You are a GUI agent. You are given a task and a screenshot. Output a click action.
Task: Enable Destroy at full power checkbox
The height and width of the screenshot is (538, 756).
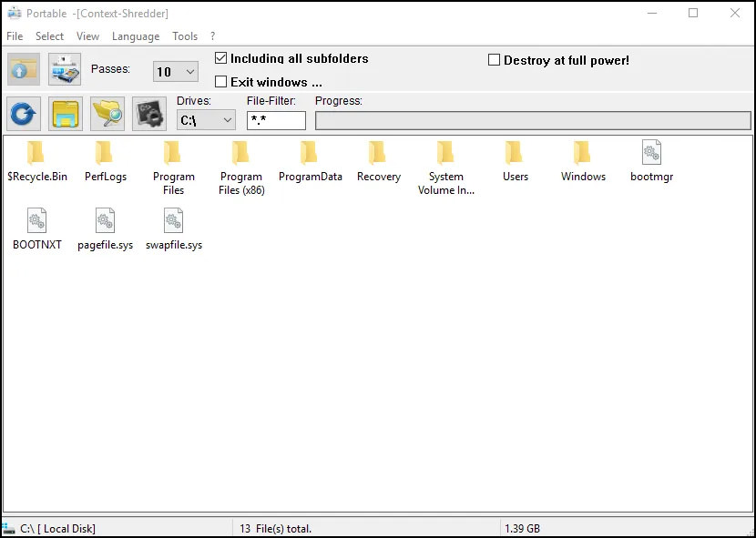tap(495, 60)
